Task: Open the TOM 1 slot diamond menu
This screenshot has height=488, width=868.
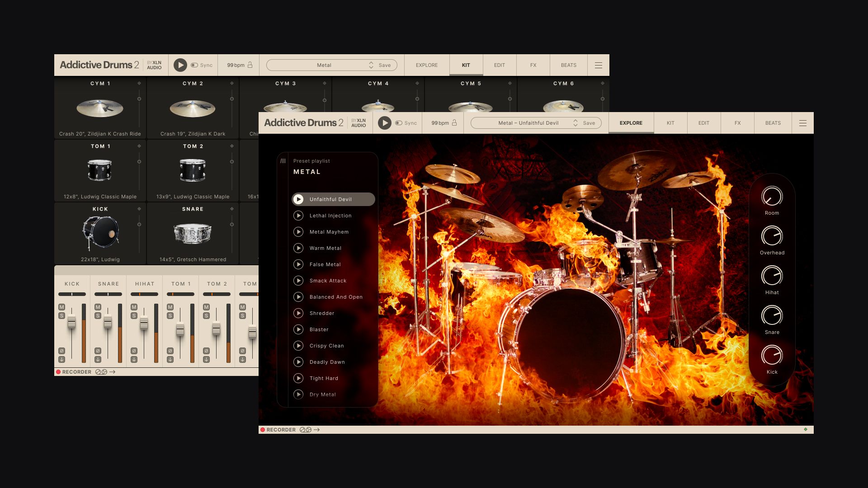Action: [x=139, y=146]
